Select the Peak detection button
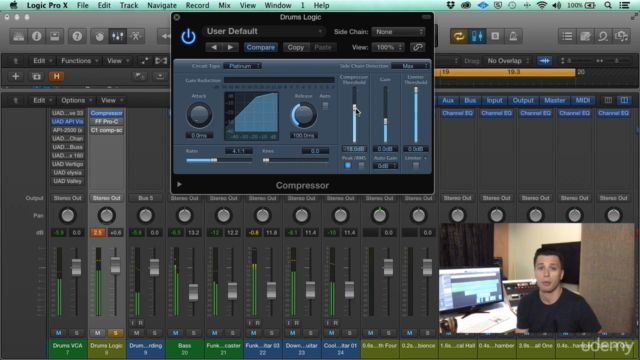 (x=348, y=166)
